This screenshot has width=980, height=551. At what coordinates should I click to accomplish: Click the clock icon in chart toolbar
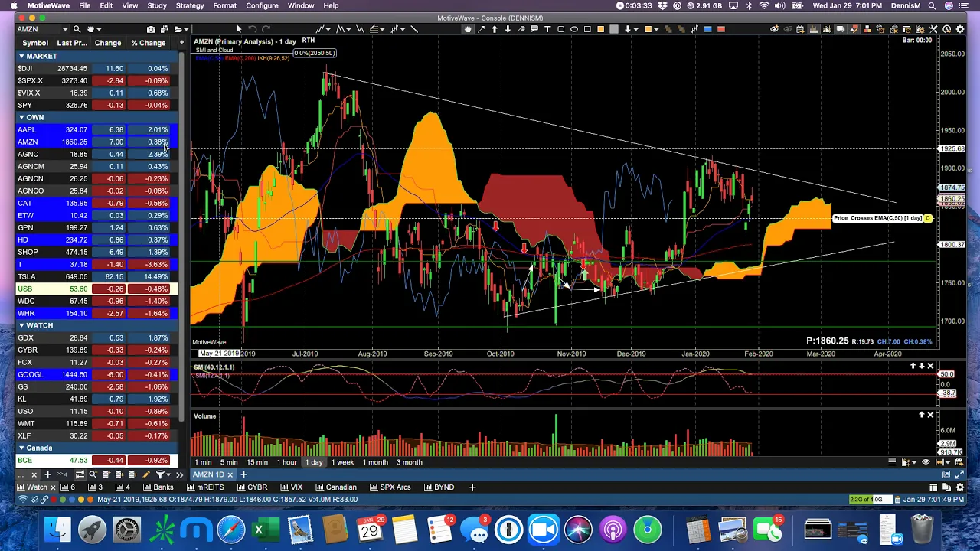[x=947, y=29]
